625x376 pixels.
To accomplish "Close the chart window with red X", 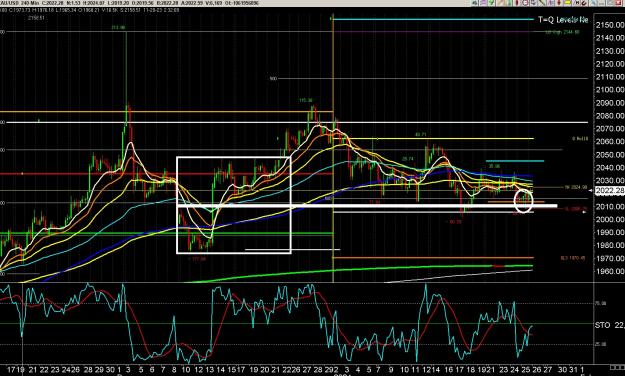I will pyautogui.click(x=617, y=3).
